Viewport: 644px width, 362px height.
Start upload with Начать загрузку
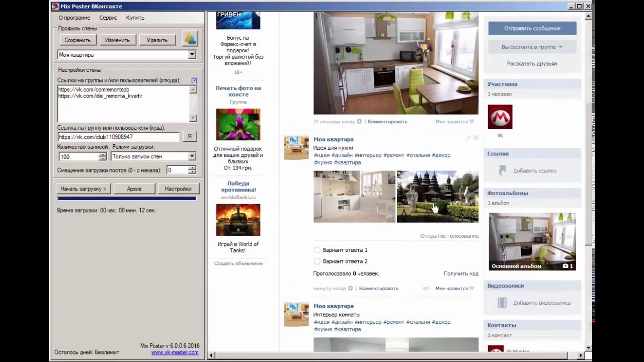click(x=83, y=189)
